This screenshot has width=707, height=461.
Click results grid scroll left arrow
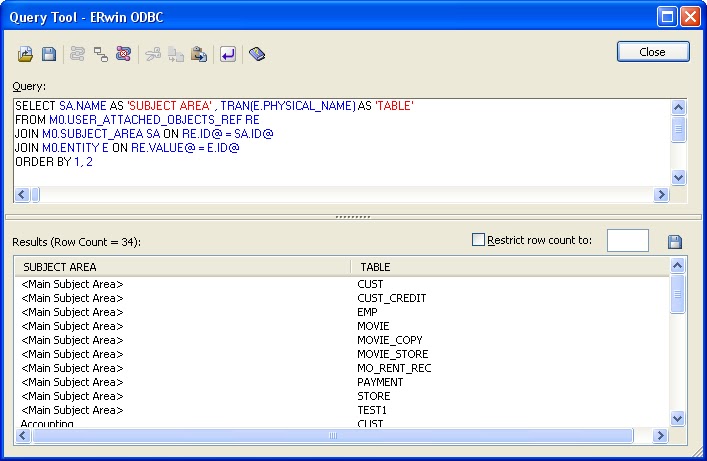[x=23, y=435]
